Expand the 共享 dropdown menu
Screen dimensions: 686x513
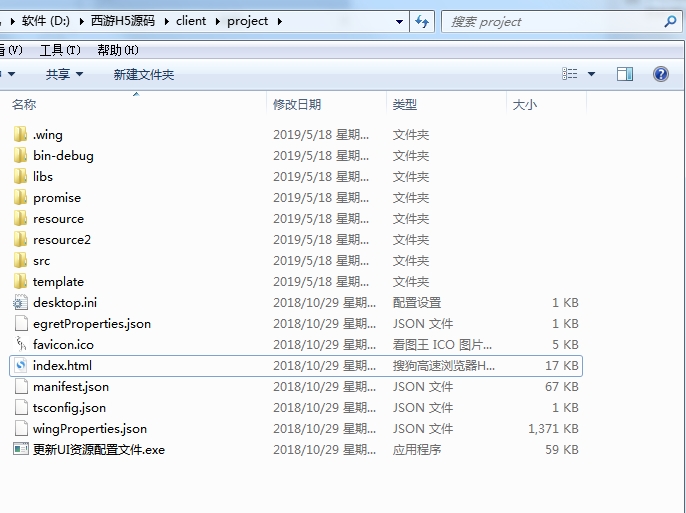pyautogui.click(x=64, y=74)
